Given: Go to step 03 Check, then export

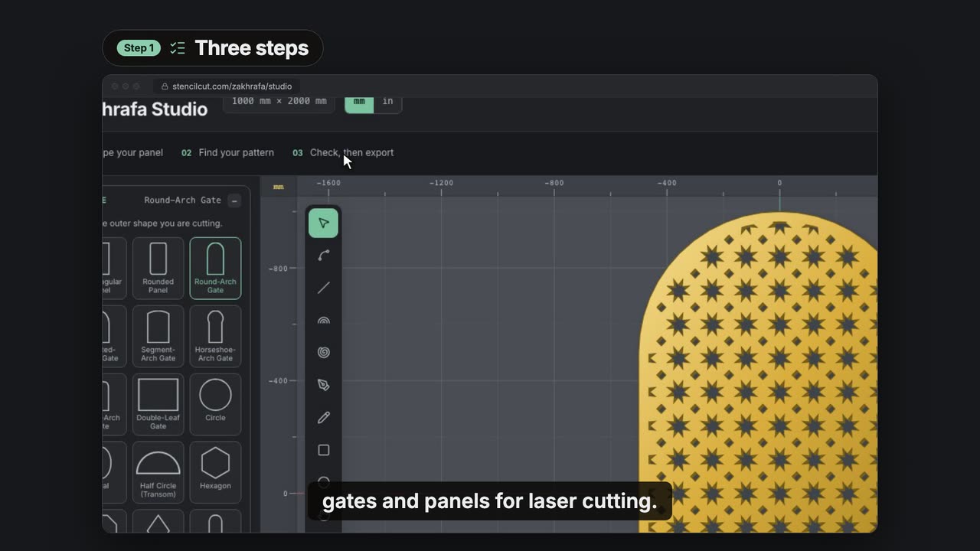Looking at the screenshot, I should click(x=343, y=153).
